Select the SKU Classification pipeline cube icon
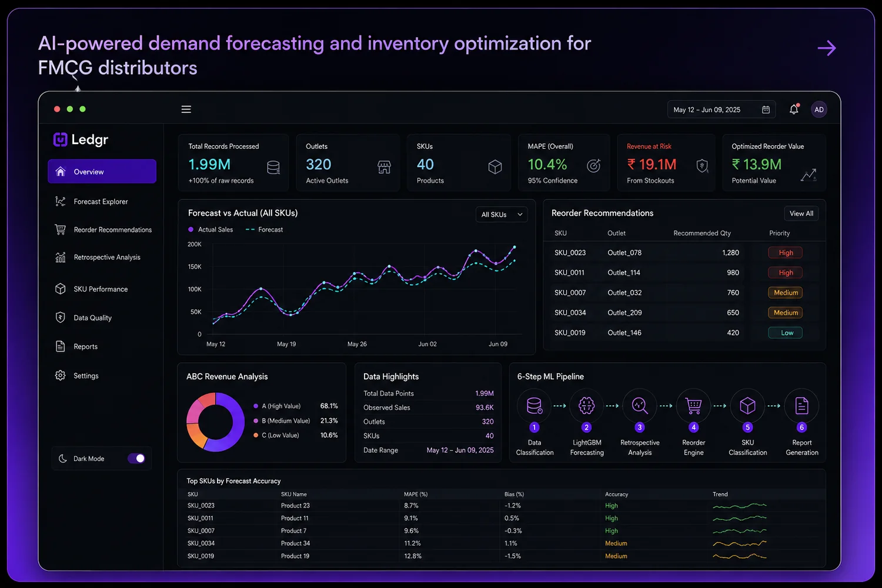This screenshot has width=882, height=588. pyautogui.click(x=747, y=406)
